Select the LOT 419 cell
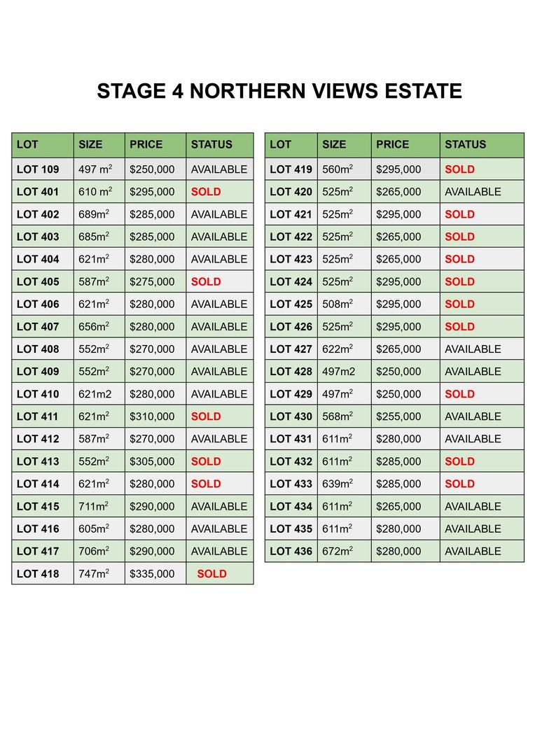This screenshot has height=756, width=535. 291,169
